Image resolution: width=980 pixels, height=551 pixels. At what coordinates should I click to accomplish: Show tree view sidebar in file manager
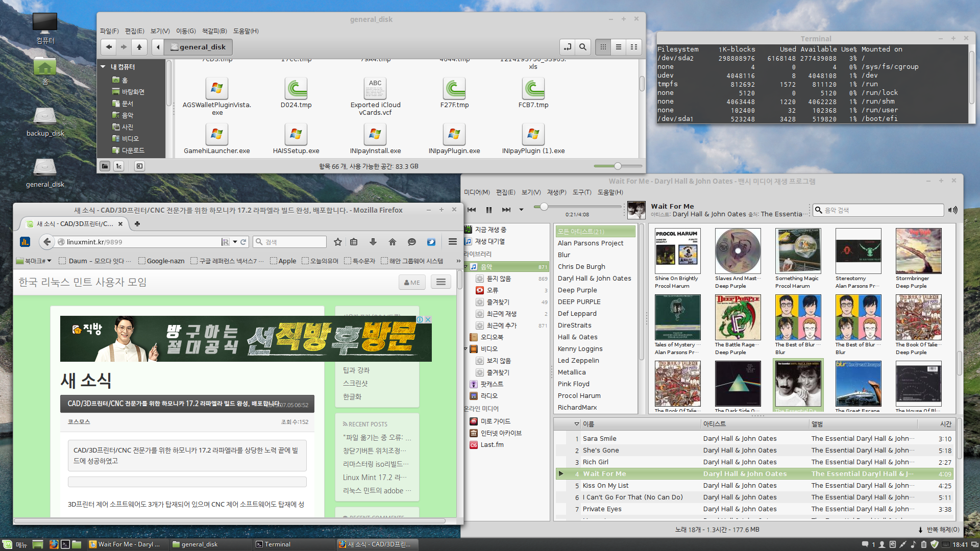tap(118, 166)
